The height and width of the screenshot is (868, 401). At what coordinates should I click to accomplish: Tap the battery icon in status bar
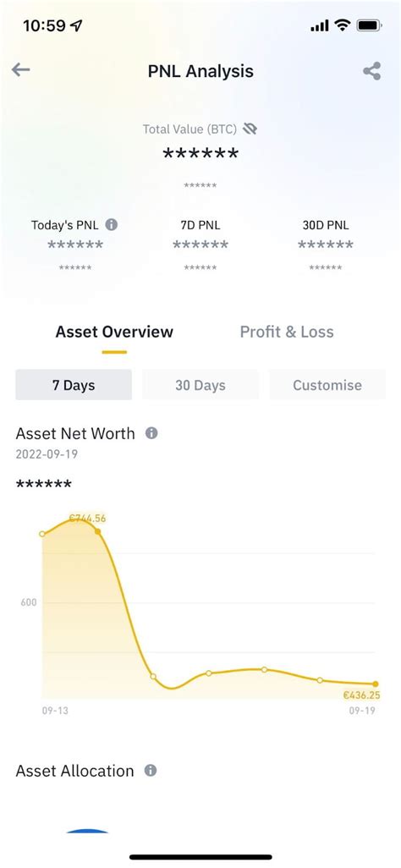(x=368, y=25)
